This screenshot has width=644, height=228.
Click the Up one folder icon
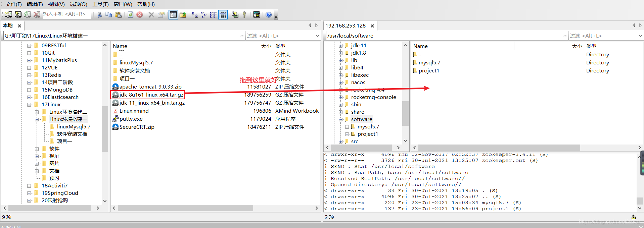pyautogui.click(x=183, y=15)
